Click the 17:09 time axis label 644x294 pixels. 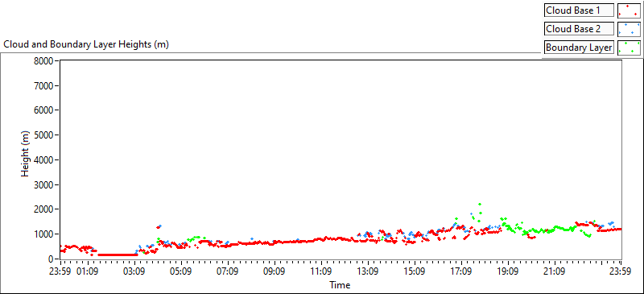pyautogui.click(x=461, y=271)
